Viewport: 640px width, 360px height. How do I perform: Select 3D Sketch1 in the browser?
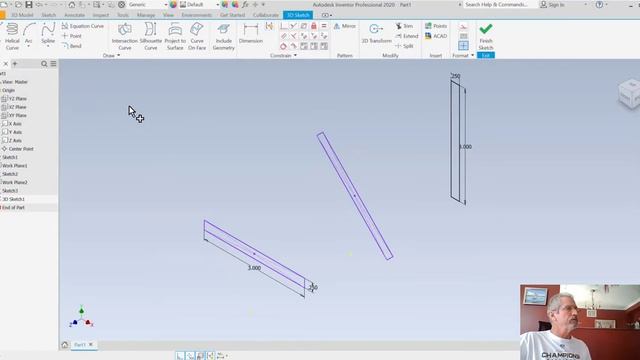(x=13, y=199)
